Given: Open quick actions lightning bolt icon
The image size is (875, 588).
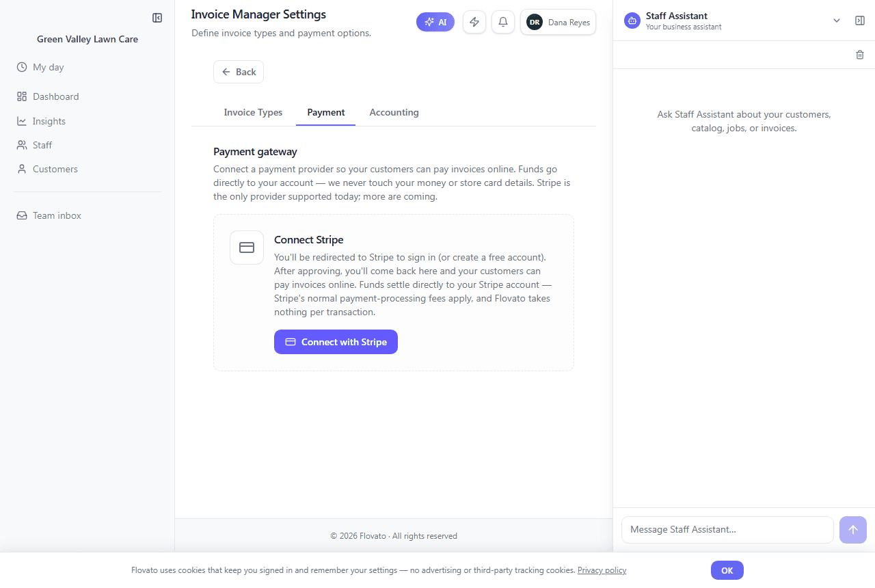Looking at the screenshot, I should [x=474, y=22].
